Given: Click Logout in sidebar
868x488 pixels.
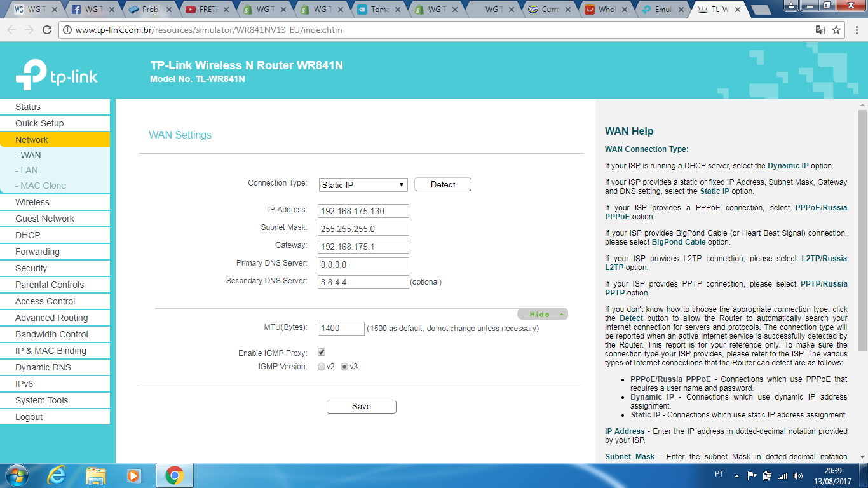Looking at the screenshot, I should 55,417.
